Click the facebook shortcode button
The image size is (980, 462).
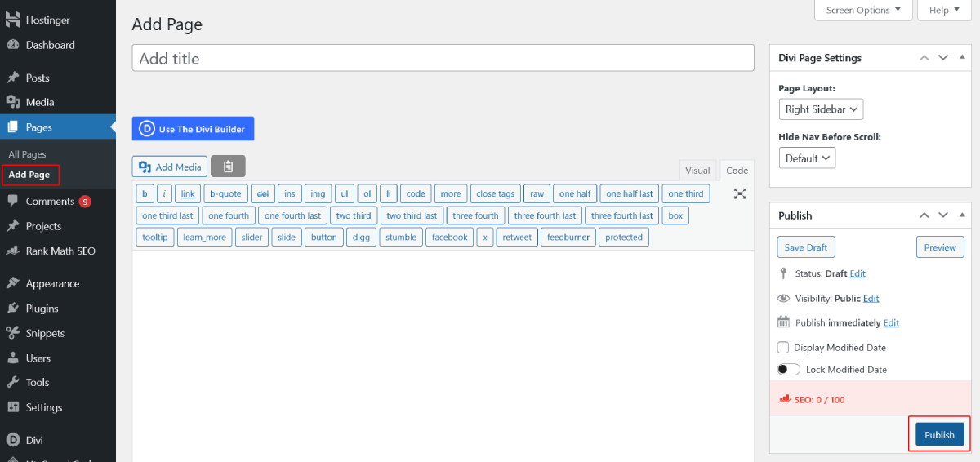(x=450, y=237)
